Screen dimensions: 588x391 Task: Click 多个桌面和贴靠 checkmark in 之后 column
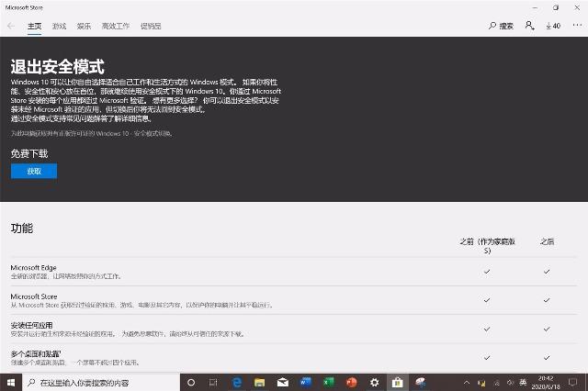[547, 358]
